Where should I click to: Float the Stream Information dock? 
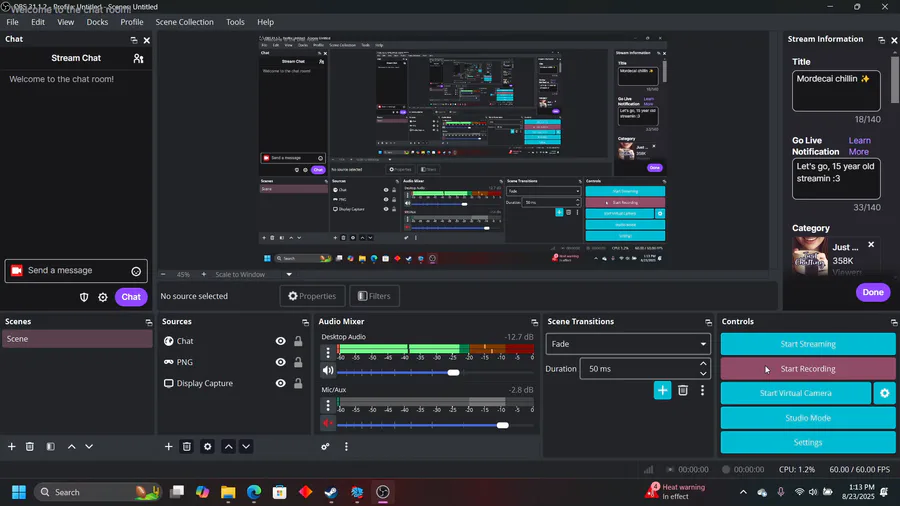881,40
